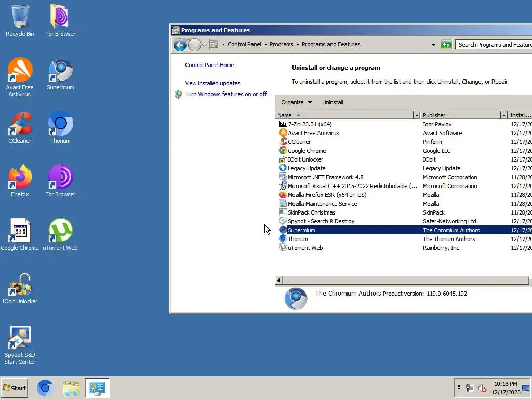Screen dimensions: 532x399
Task: Open Turn Windows features on or off
Action: tap(225, 94)
